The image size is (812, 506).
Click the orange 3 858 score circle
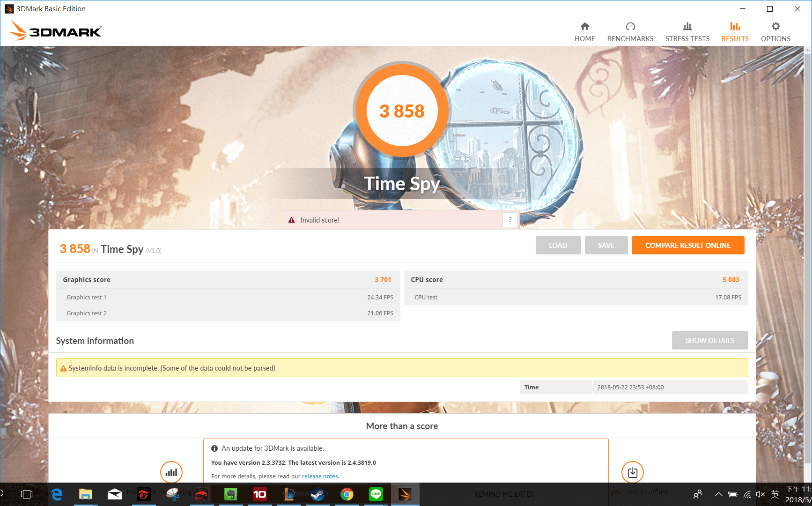click(x=402, y=111)
